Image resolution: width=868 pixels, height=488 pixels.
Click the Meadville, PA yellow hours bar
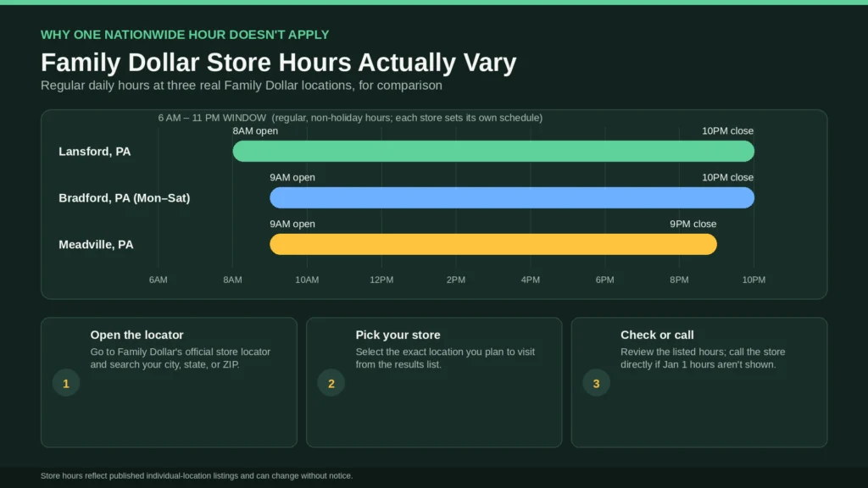click(x=493, y=244)
